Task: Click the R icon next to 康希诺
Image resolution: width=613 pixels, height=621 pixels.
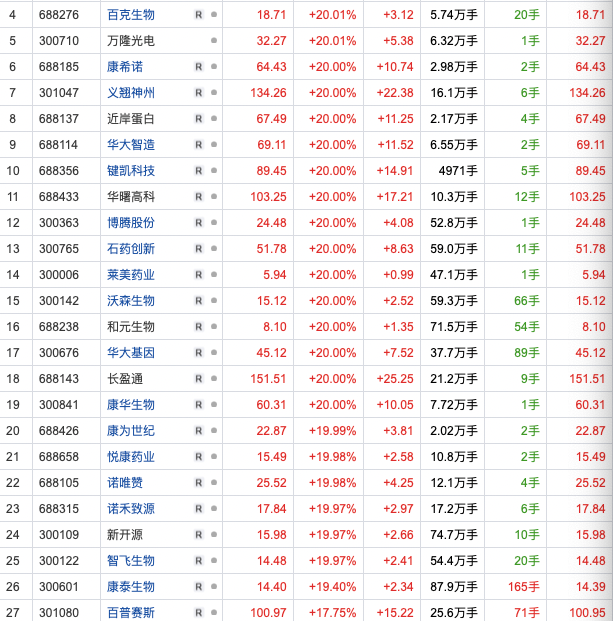Action: [198, 67]
